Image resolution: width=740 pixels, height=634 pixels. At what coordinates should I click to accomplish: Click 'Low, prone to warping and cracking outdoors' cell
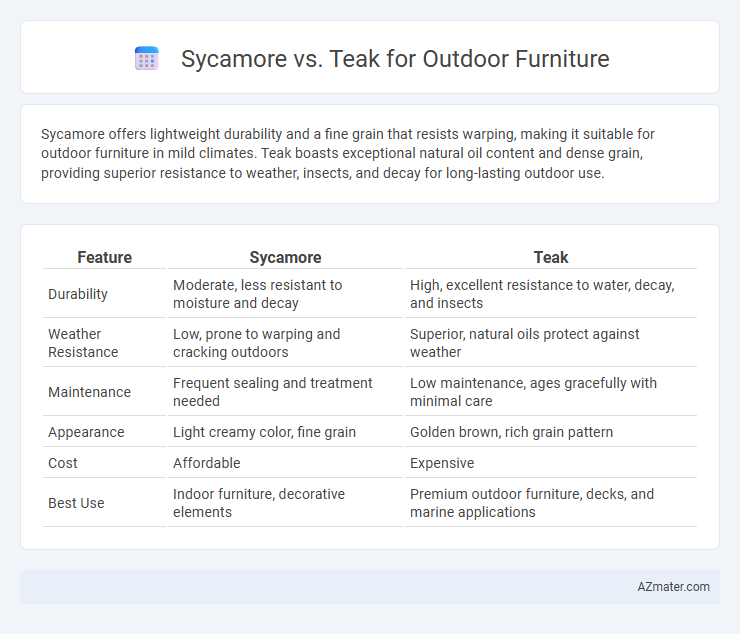point(285,343)
